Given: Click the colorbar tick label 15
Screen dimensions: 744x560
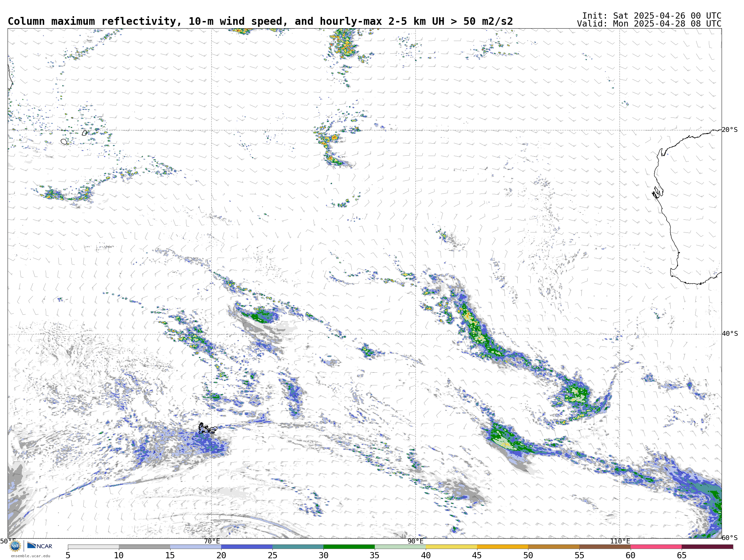Looking at the screenshot, I should click(170, 555).
